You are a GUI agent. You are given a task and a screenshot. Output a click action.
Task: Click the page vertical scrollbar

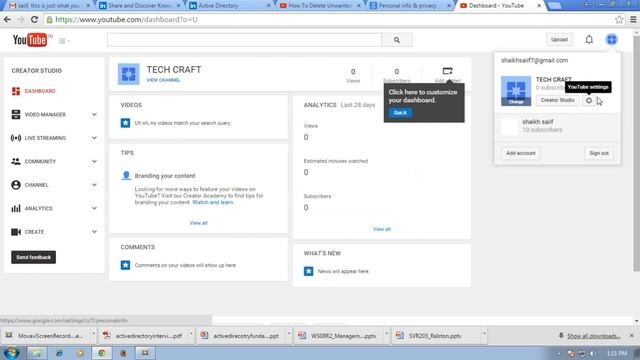[636, 153]
